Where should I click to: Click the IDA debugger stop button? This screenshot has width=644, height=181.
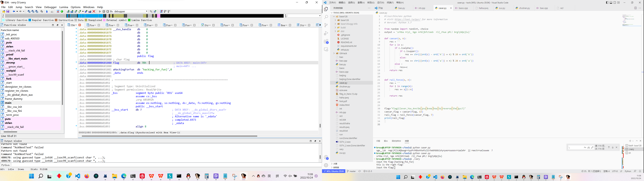coord(108,12)
